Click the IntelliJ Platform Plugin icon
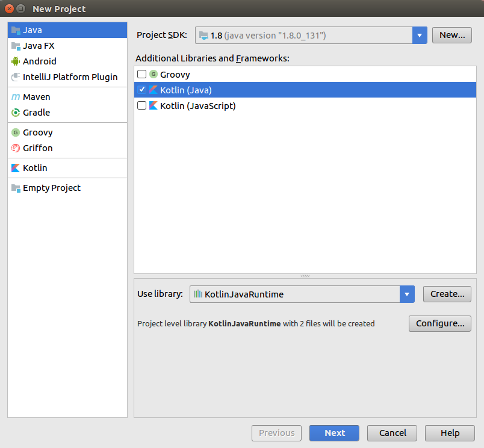This screenshot has width=484, height=448. [x=16, y=77]
